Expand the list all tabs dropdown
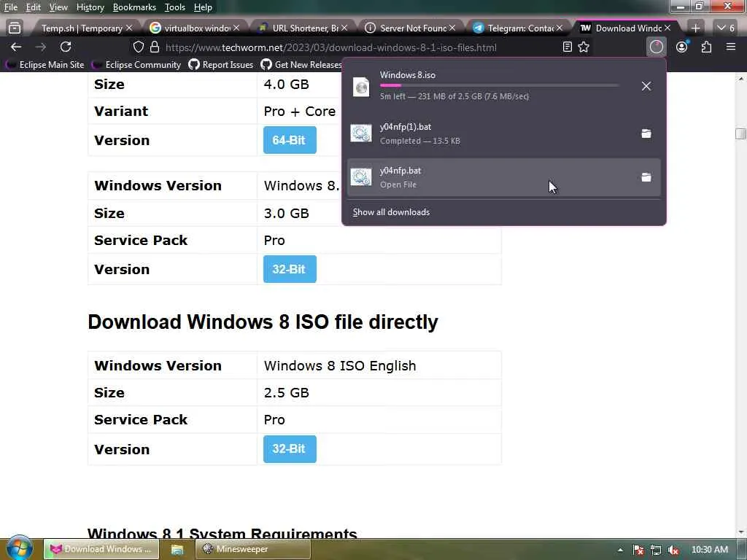This screenshot has height=560, width=747. coord(726,28)
